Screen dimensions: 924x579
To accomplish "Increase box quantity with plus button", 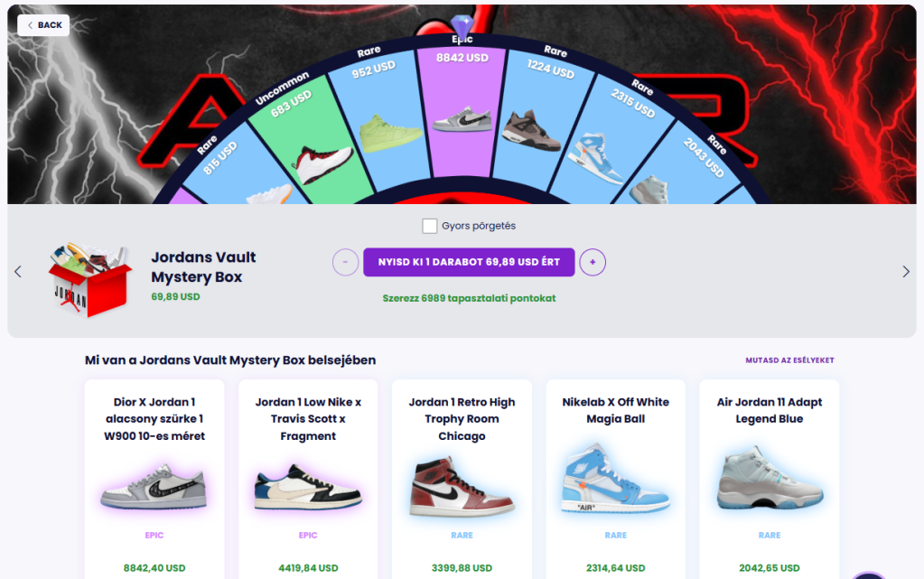I will point(593,262).
